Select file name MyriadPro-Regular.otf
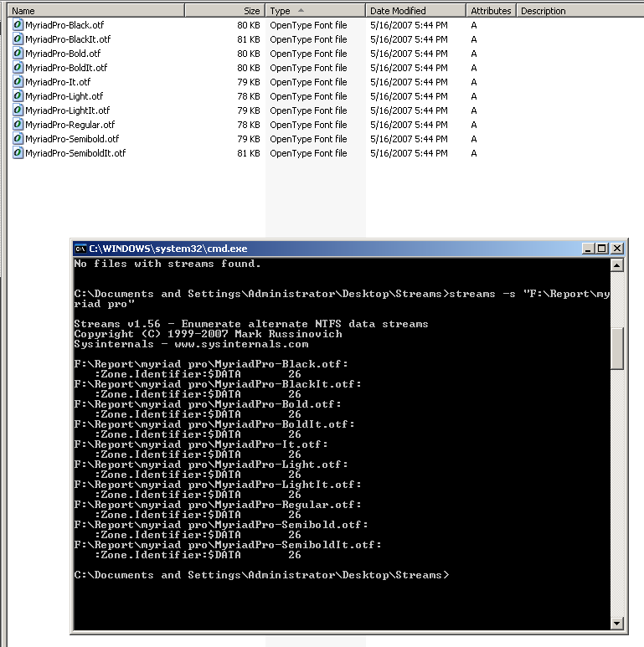The image size is (644, 647). 70,125
